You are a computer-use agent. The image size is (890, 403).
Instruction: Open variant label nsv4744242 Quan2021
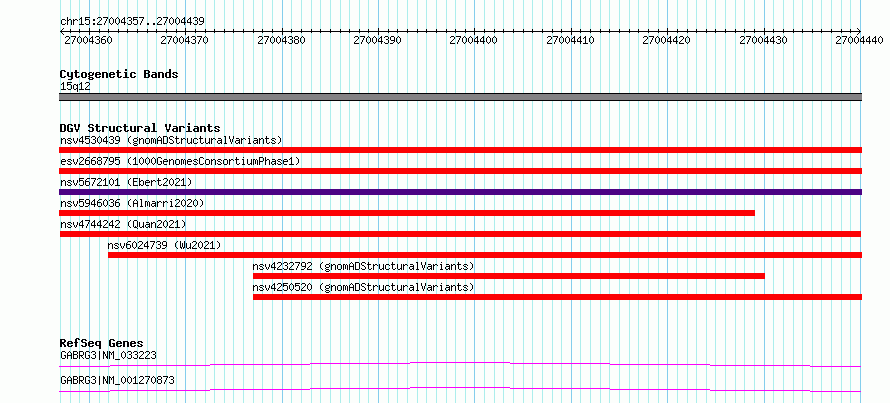tap(123, 224)
